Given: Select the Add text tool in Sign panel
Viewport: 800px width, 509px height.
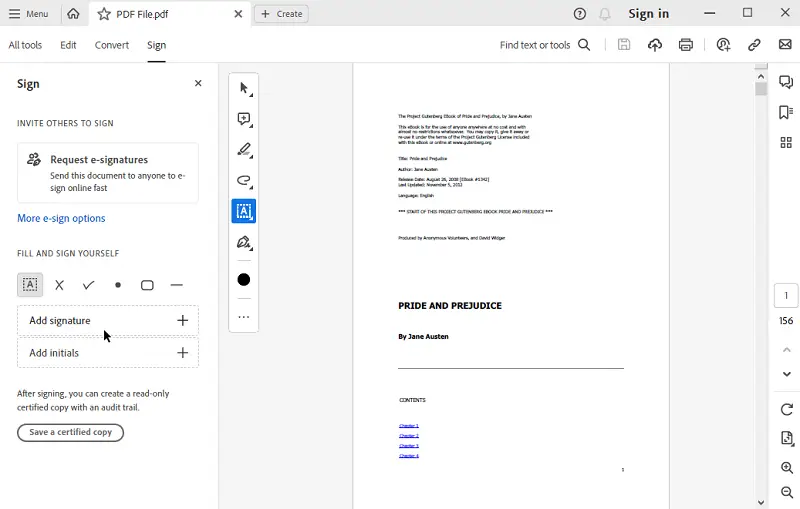Looking at the screenshot, I should (x=30, y=285).
